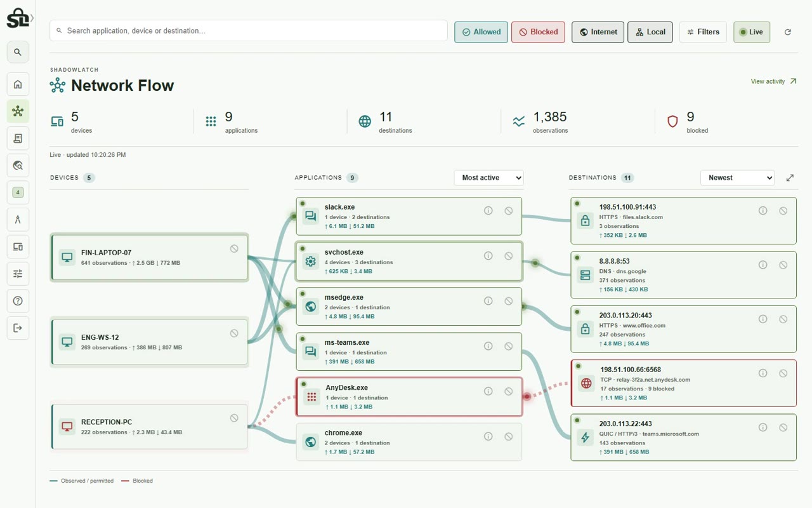
Task: Select the RECEPTION-PC device card
Action: [x=149, y=427]
